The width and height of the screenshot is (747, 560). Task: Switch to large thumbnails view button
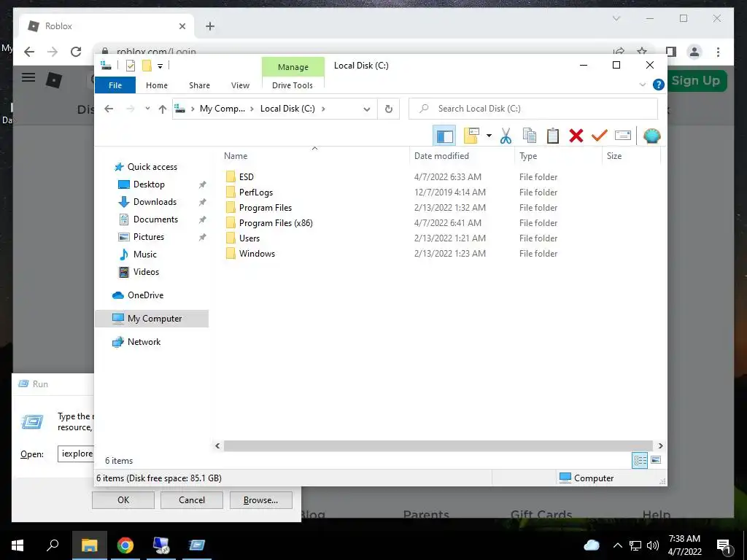point(656,460)
